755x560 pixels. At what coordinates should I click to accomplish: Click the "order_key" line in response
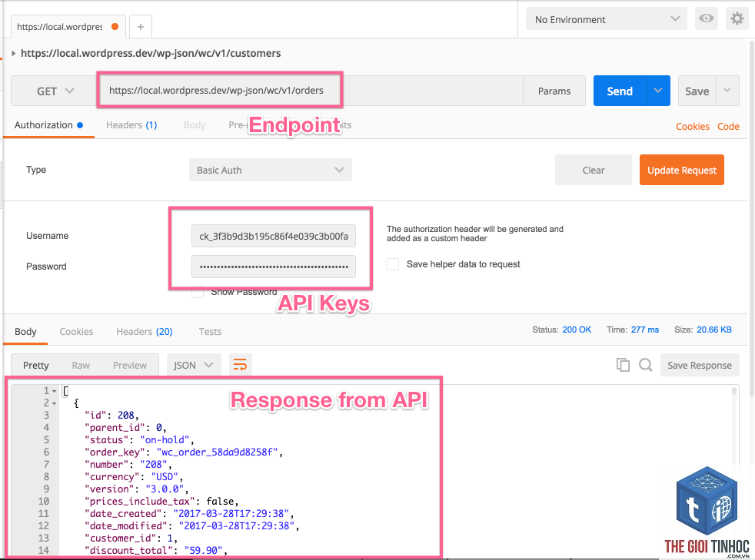point(184,452)
